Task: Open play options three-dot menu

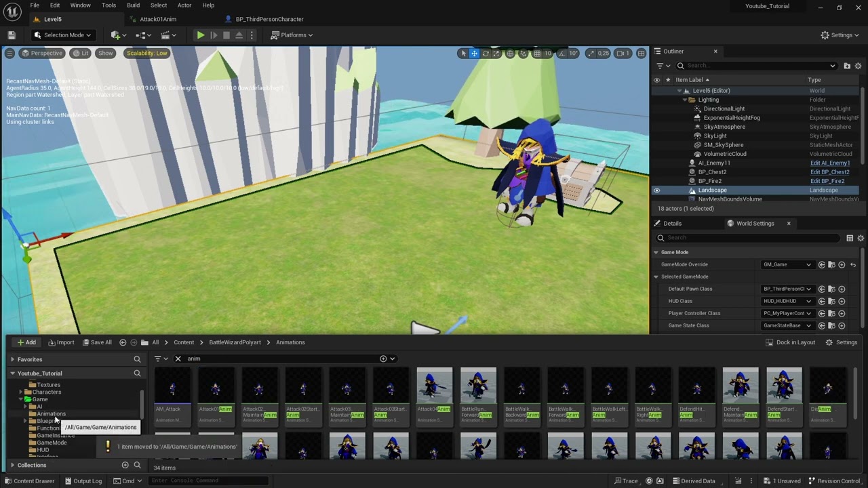Action: tap(252, 35)
